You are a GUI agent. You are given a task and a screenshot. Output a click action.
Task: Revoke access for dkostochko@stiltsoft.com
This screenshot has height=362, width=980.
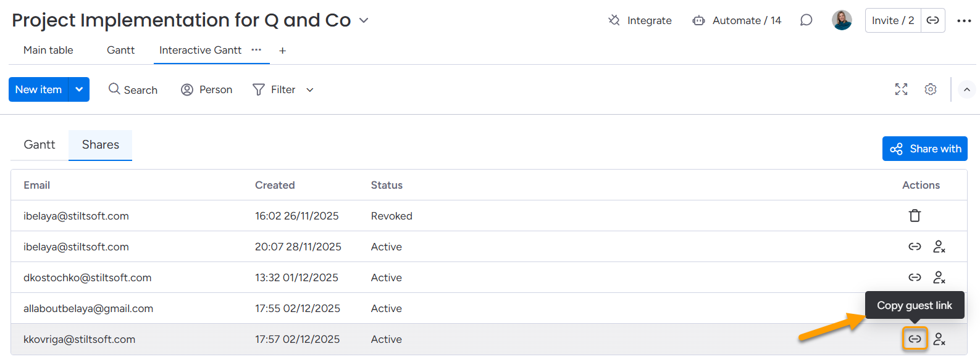click(939, 278)
